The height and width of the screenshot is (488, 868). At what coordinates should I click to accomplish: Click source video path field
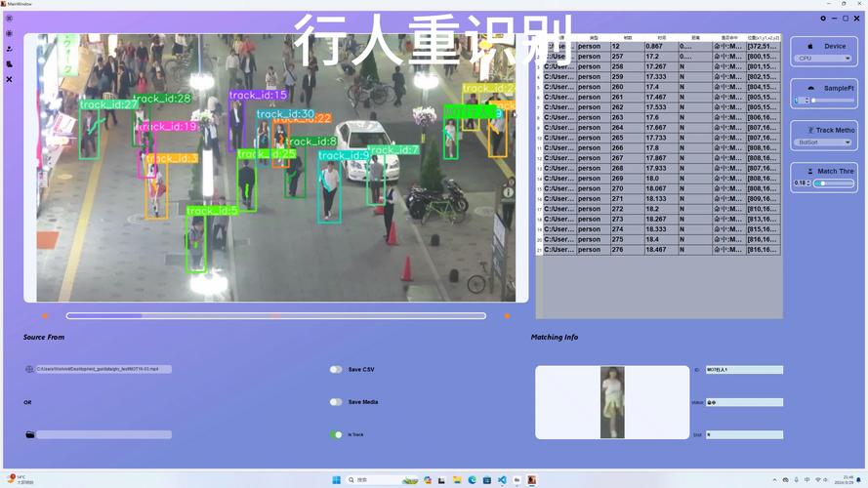tap(103, 369)
